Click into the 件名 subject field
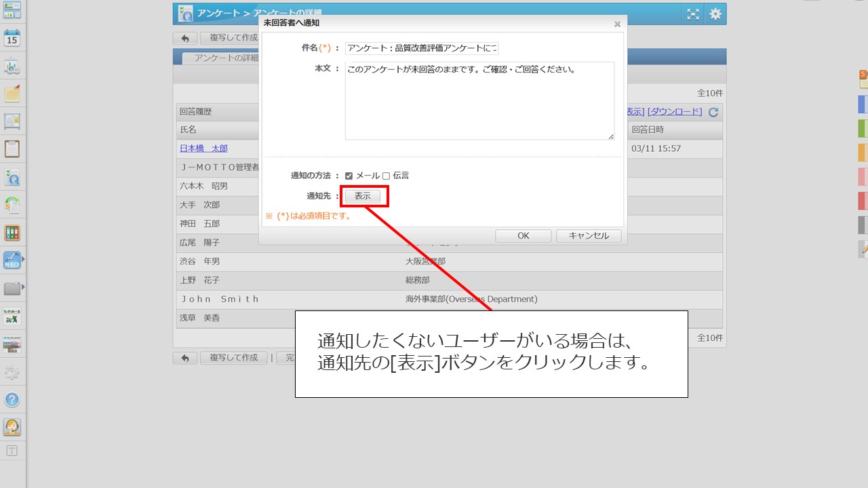 click(x=422, y=48)
